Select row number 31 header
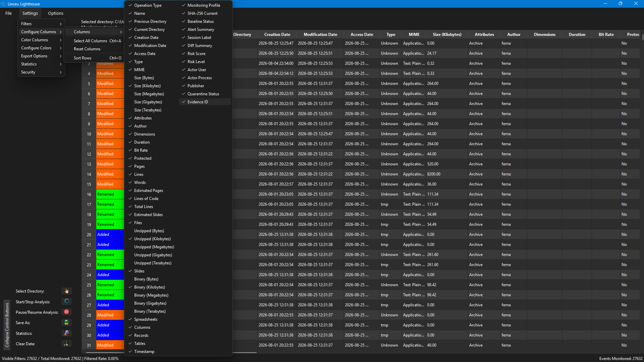 tap(89, 345)
